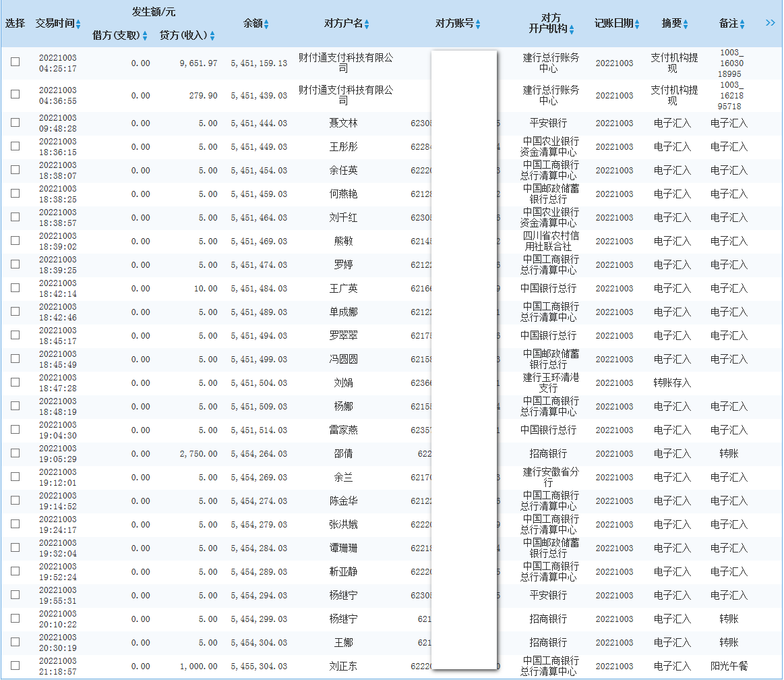
Task: Click 10.00 credit in 王广英 row
Action: point(206,289)
